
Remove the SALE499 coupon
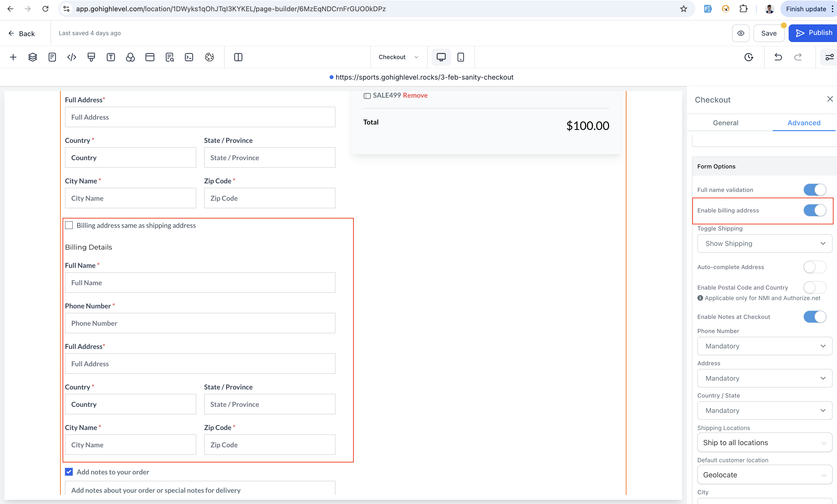click(415, 95)
